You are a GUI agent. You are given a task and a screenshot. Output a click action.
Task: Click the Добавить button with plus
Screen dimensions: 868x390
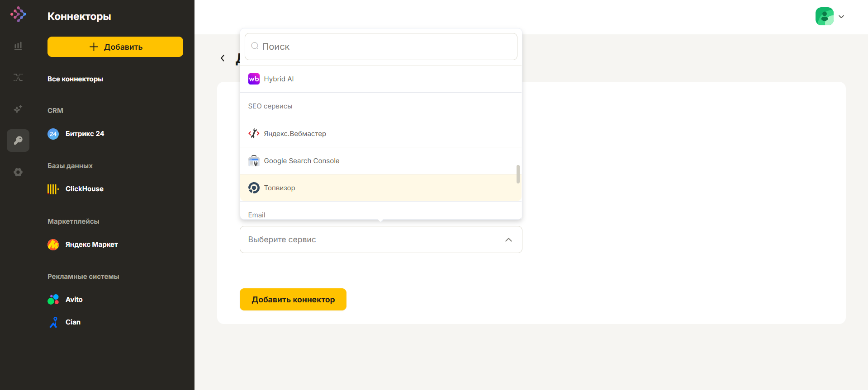click(115, 47)
